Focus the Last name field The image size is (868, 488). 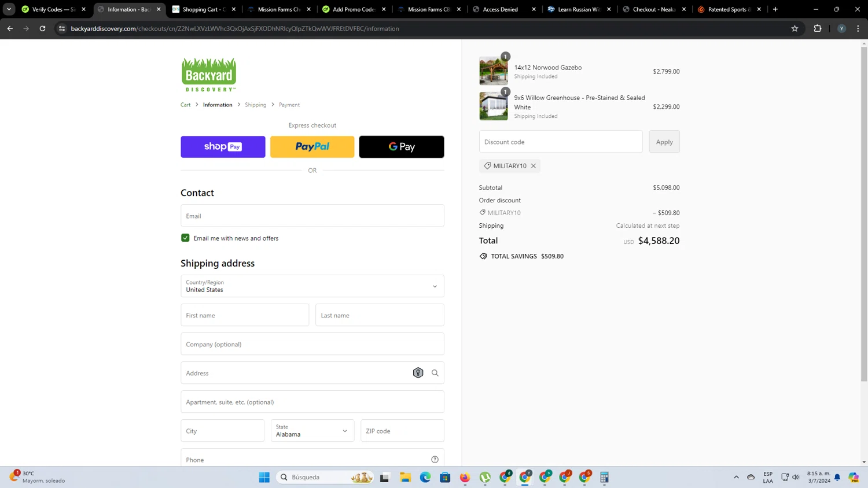tap(380, 315)
